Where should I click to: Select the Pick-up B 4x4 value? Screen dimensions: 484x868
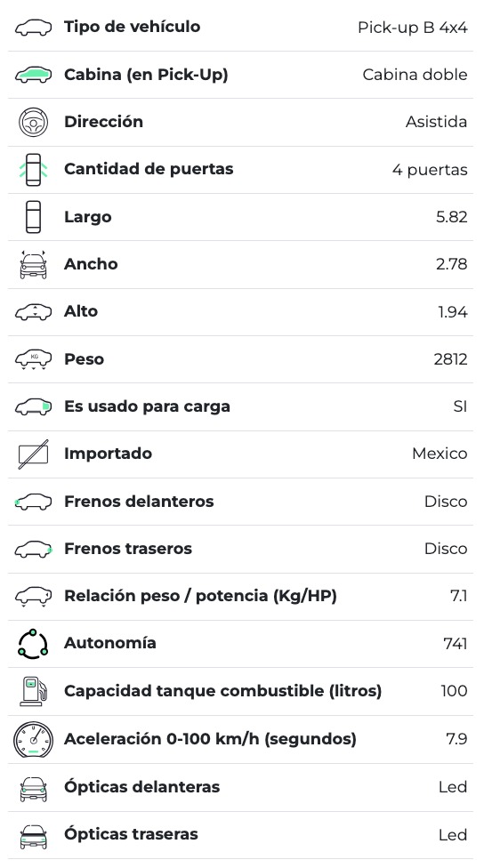413,28
